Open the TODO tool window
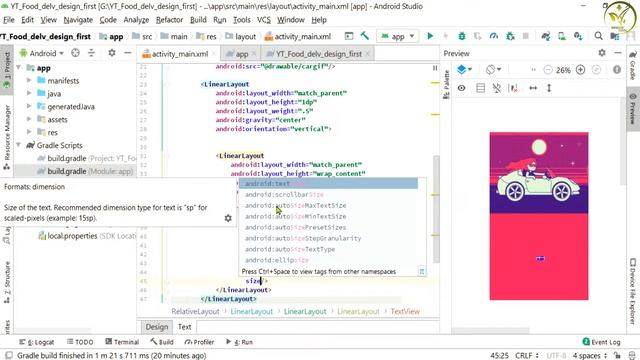Screen dimensions: 640x360 80,342
